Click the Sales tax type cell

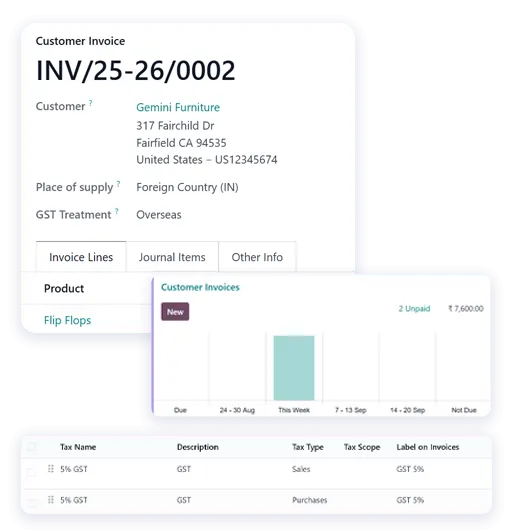pos(301,469)
